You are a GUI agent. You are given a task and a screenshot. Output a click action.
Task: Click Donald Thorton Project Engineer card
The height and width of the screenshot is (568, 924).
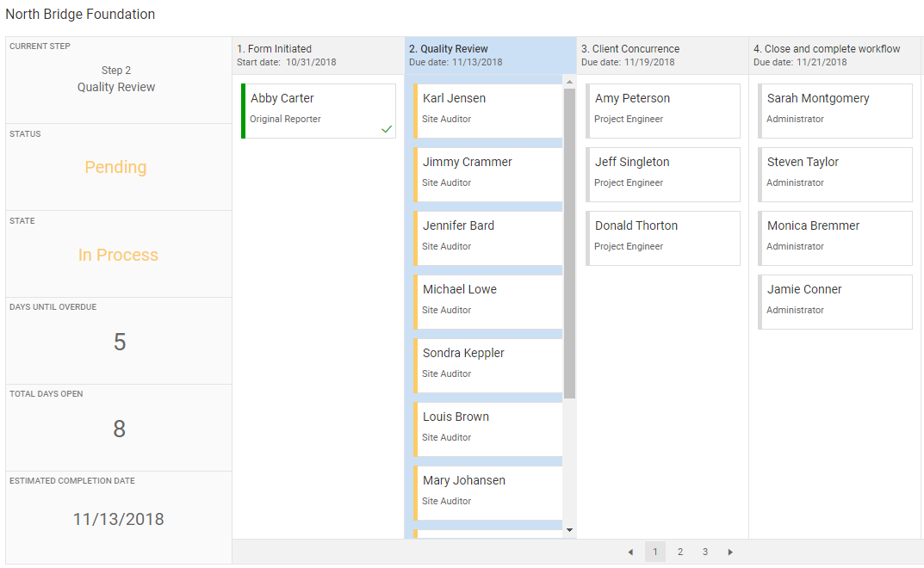662,236
